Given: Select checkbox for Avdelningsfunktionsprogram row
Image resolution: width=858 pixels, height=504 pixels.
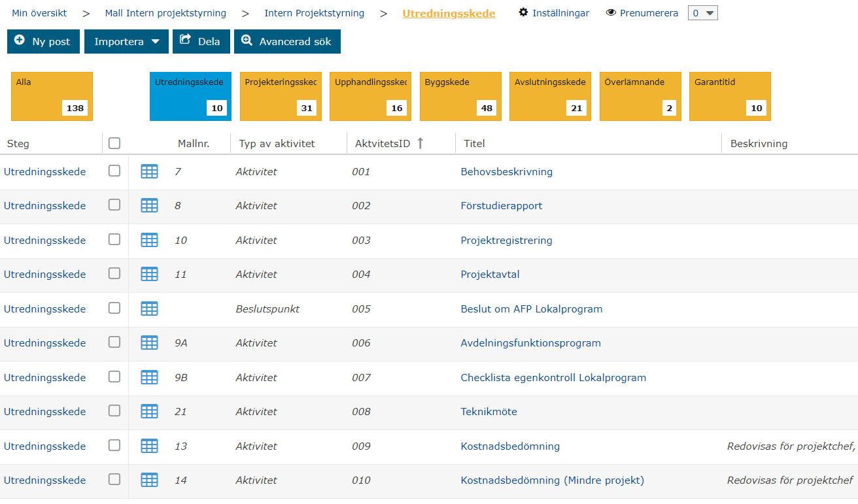Looking at the screenshot, I should (114, 342).
